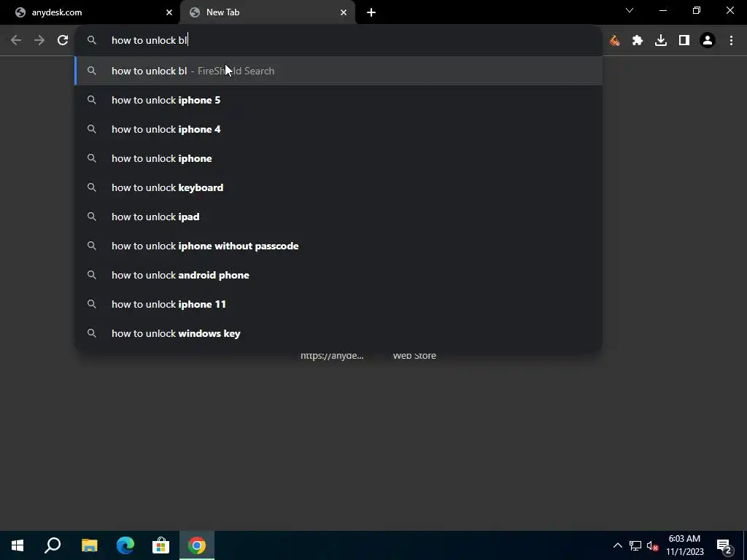Click the Show desktop sliver in the taskbar
747x560 pixels.
(745, 545)
